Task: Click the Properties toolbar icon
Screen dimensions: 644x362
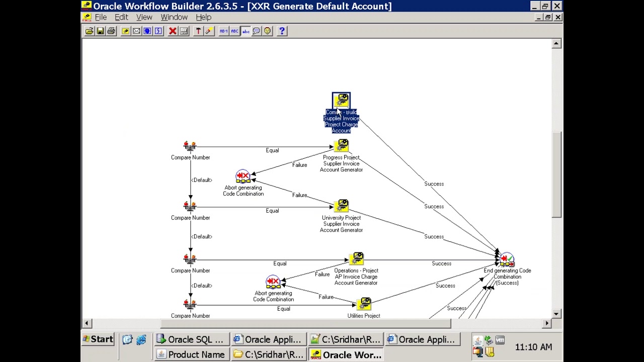Action: click(x=184, y=31)
